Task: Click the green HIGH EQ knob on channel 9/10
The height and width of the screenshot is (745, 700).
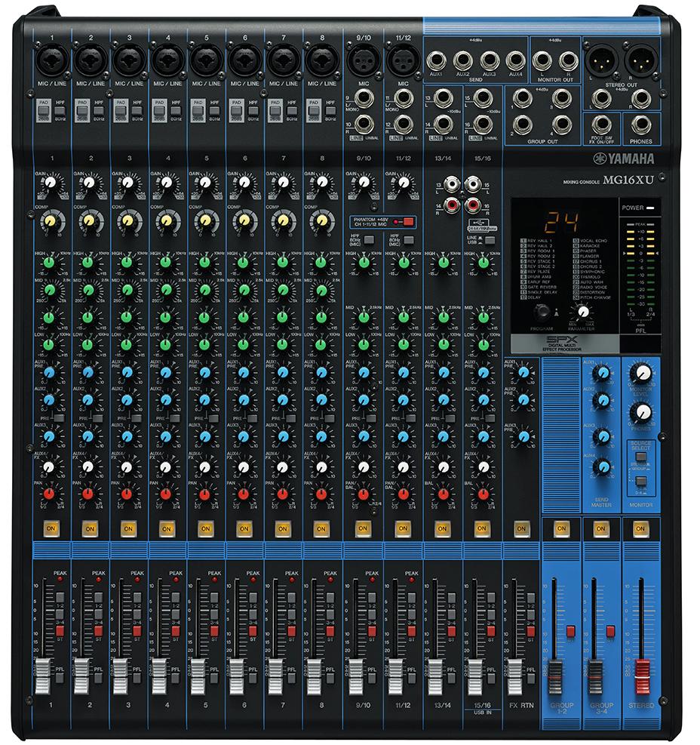Action: (x=364, y=263)
